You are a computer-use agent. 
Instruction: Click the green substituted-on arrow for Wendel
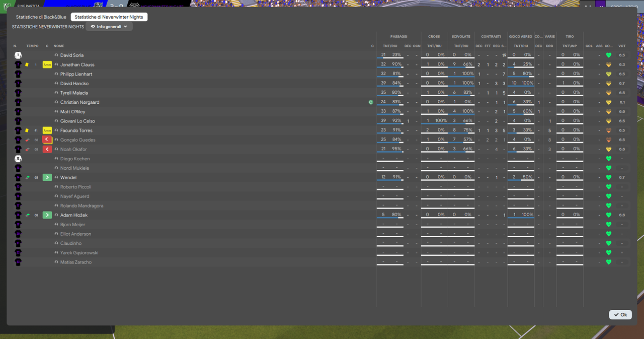[x=47, y=178]
